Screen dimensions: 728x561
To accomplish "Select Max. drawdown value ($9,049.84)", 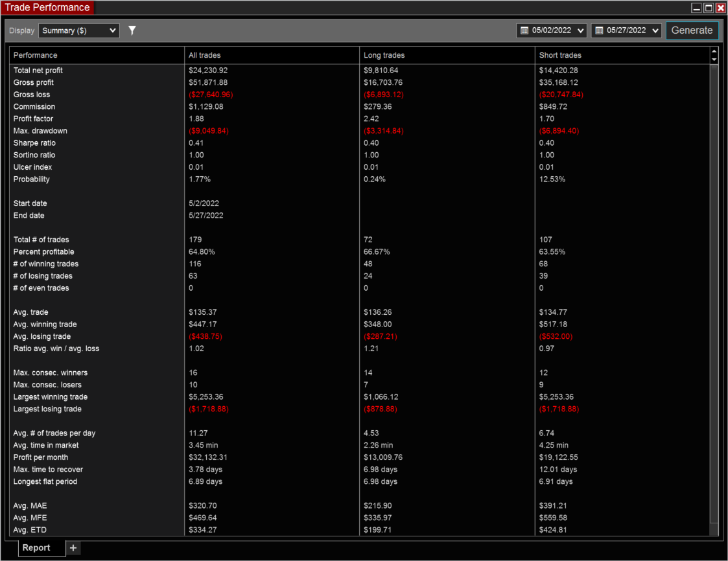I will tap(209, 131).
